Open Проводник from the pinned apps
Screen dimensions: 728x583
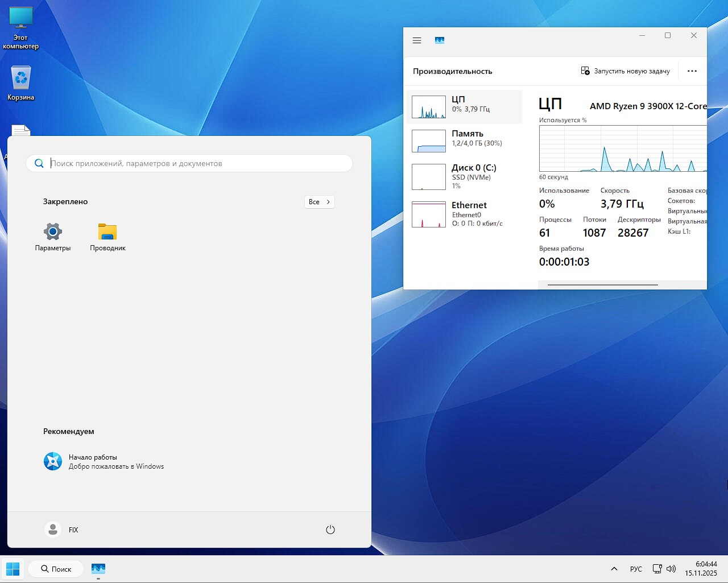click(107, 237)
